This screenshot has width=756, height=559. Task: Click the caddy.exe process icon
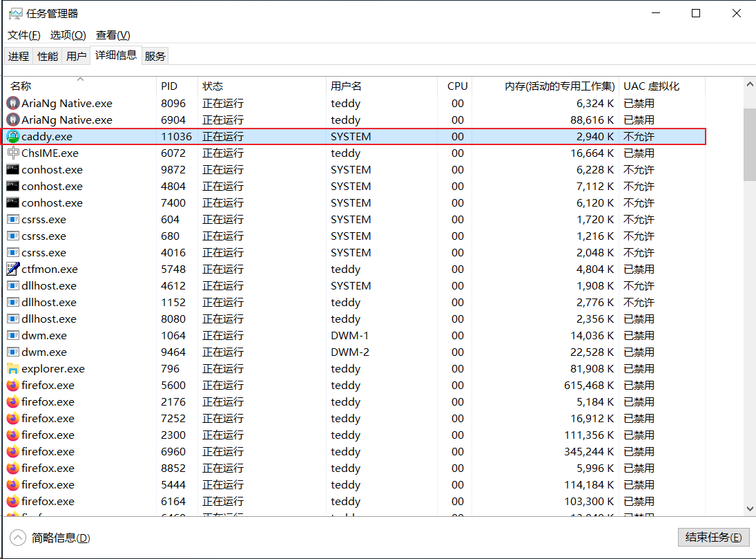point(13,137)
